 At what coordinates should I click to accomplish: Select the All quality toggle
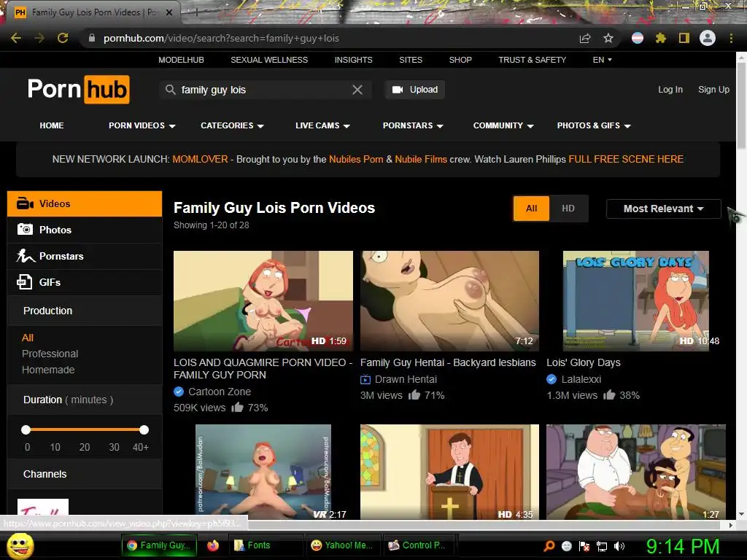(x=531, y=209)
